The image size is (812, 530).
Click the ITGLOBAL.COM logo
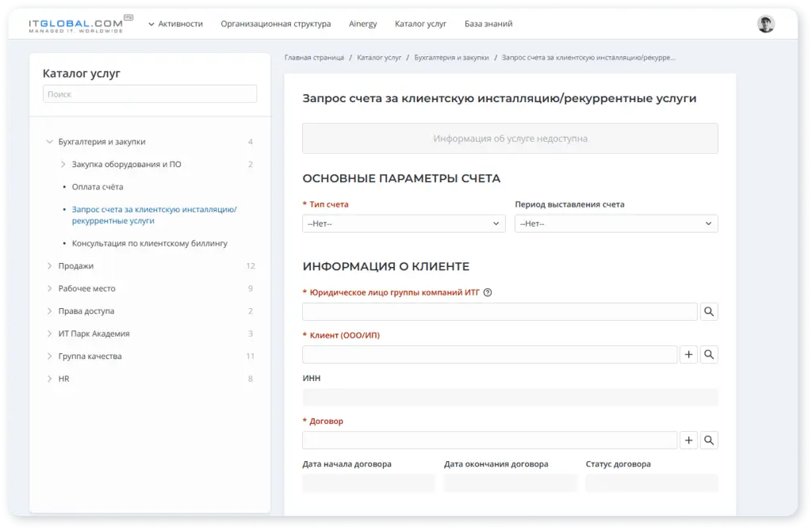click(81, 25)
